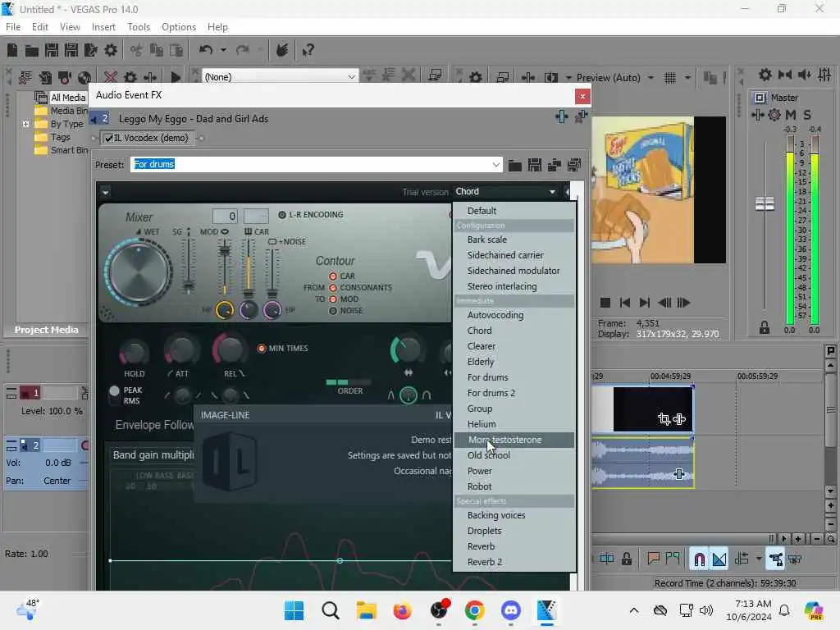Select the Sidechained carrier preset

pyautogui.click(x=514, y=255)
